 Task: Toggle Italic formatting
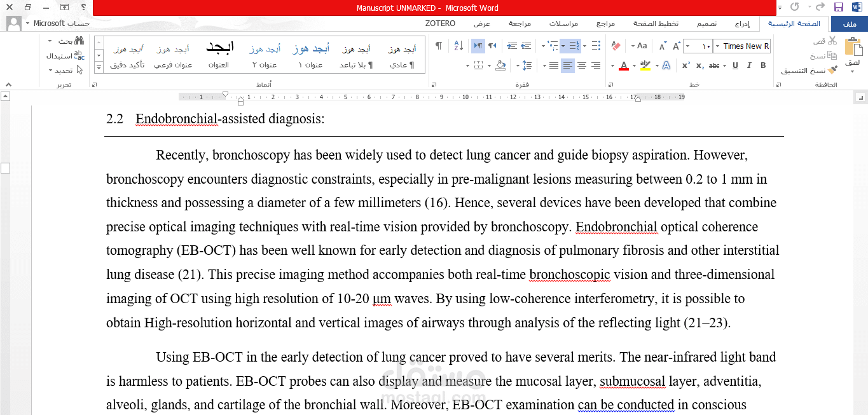point(749,65)
